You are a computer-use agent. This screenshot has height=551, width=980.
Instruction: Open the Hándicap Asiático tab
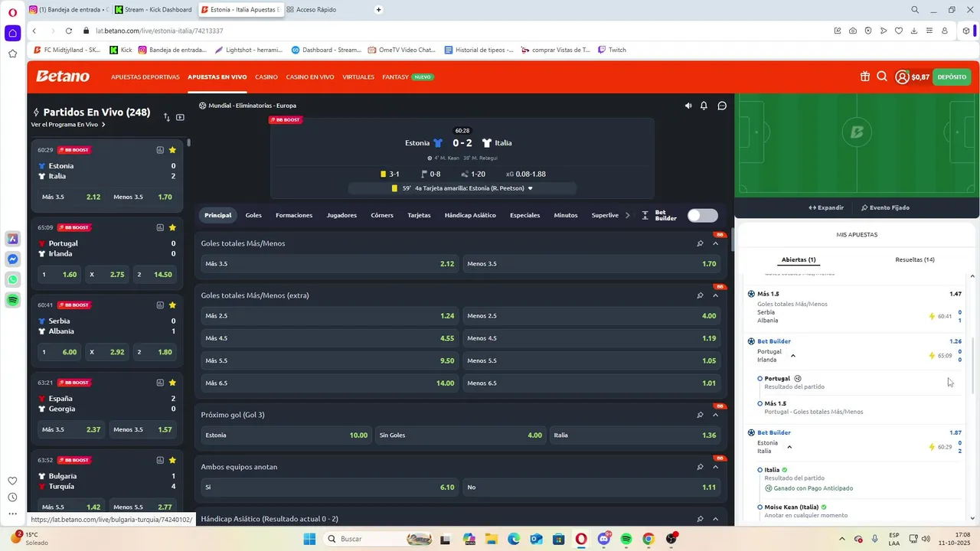pyautogui.click(x=470, y=215)
